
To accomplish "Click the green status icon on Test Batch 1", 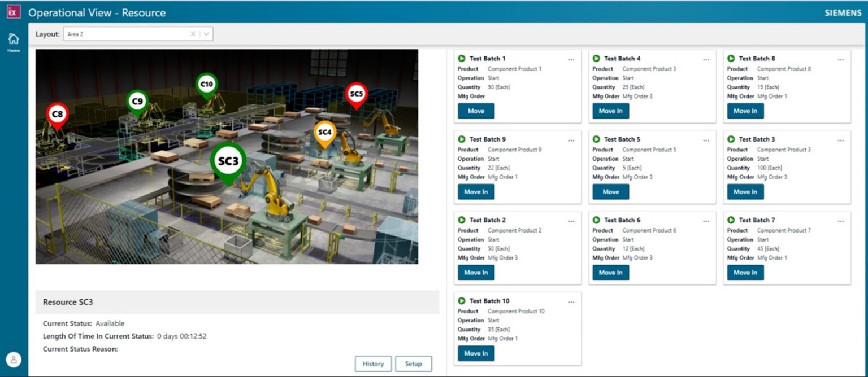I will [461, 58].
